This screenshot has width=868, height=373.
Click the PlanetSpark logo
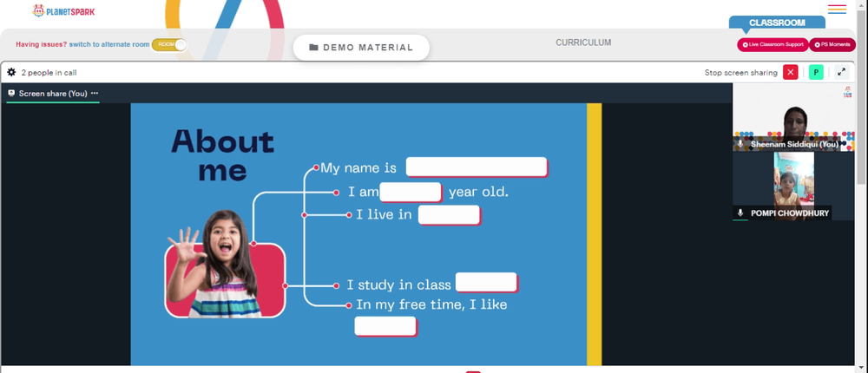(x=63, y=10)
